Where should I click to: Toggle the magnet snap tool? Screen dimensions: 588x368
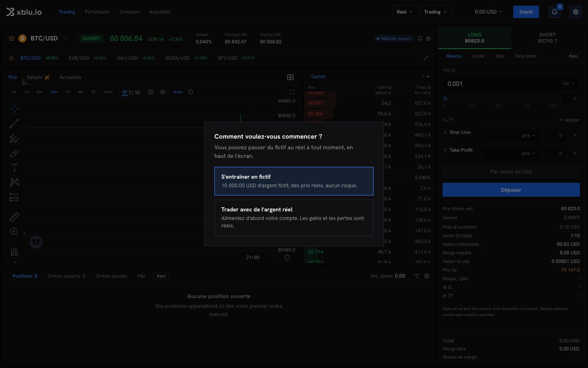14,251
